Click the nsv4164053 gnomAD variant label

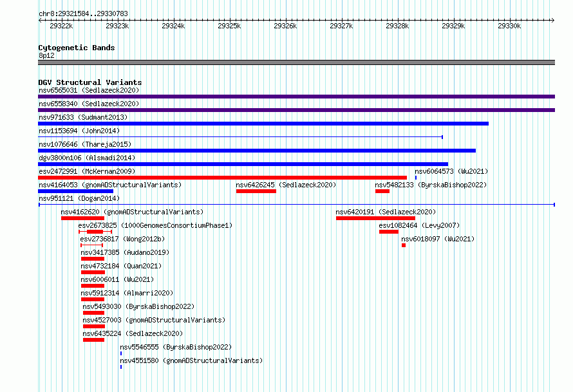click(110, 185)
